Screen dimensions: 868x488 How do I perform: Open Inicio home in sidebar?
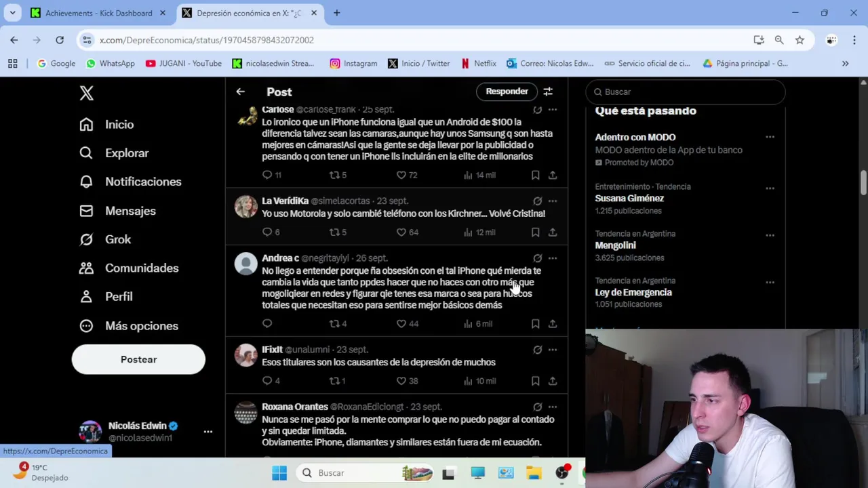[x=106, y=125]
